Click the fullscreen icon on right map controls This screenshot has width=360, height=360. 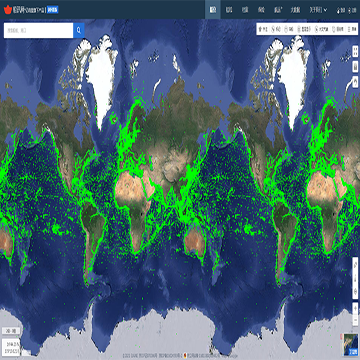355,52
